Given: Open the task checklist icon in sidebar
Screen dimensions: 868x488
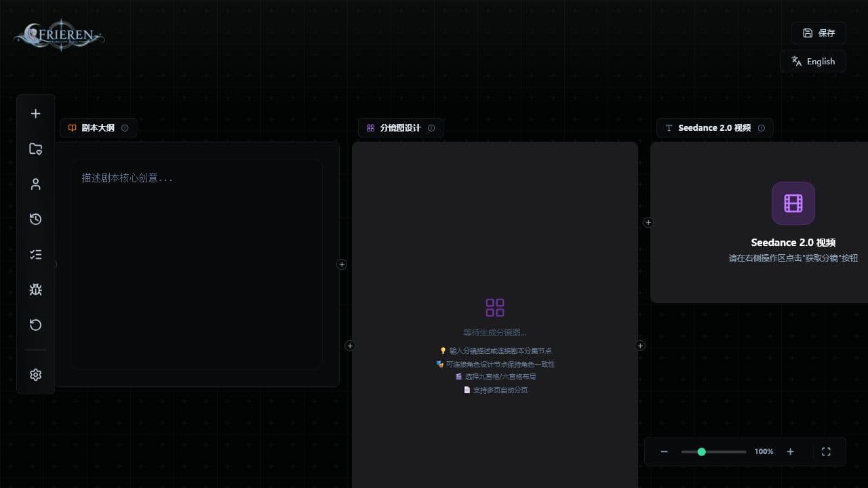Looking at the screenshot, I should click(36, 255).
